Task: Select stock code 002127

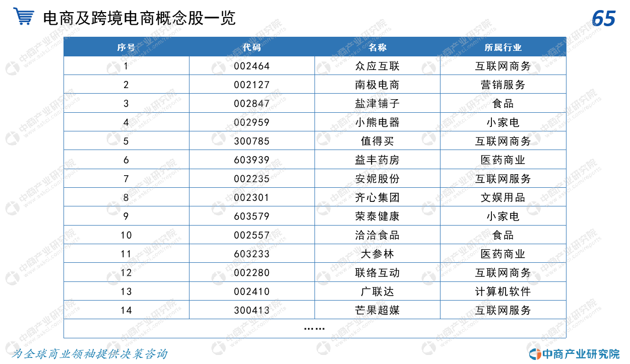Action: 251,85
